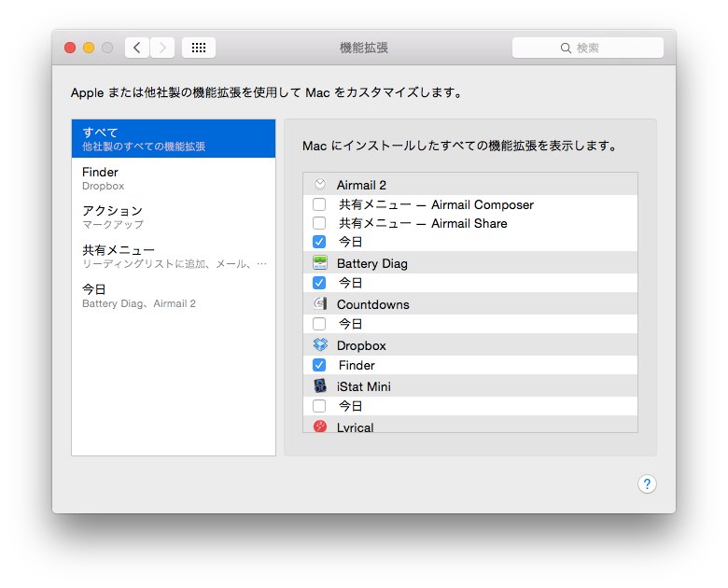Click 共有メニュー — Airmail Composer label
Image resolution: width=728 pixels, height=588 pixels.
(x=436, y=204)
